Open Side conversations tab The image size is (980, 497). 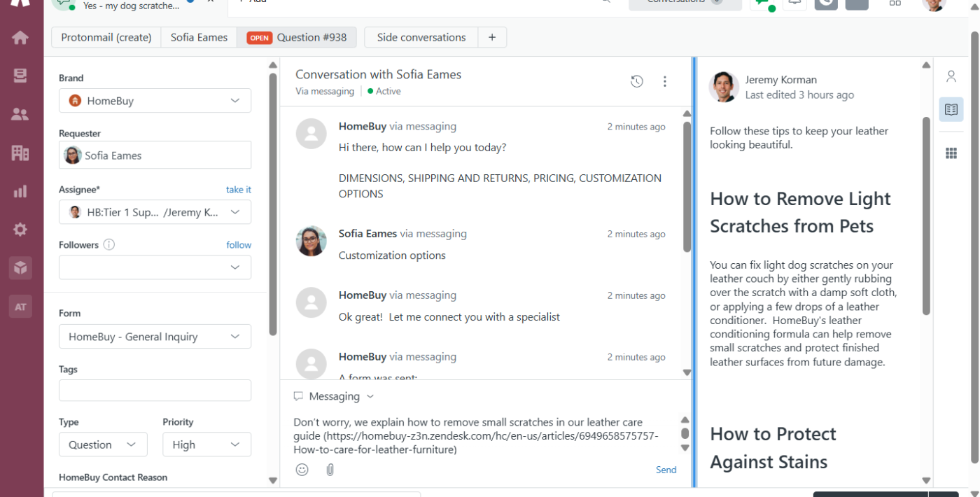pos(421,37)
